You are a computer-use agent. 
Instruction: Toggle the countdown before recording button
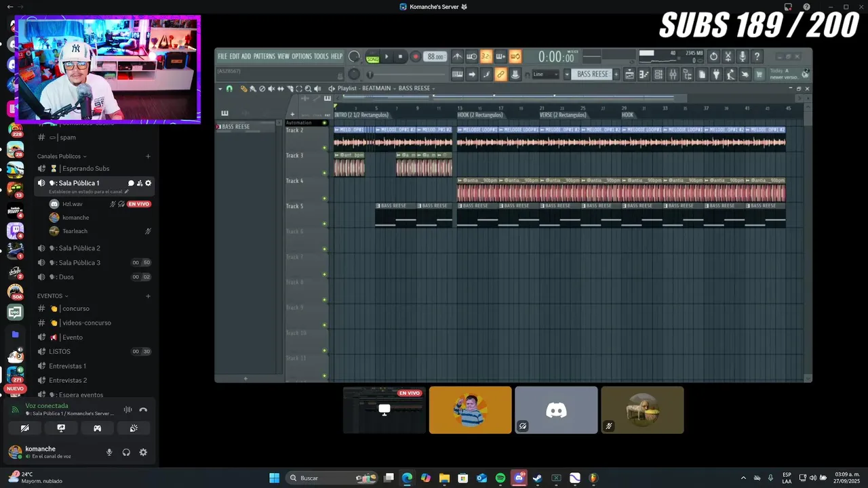(x=486, y=57)
